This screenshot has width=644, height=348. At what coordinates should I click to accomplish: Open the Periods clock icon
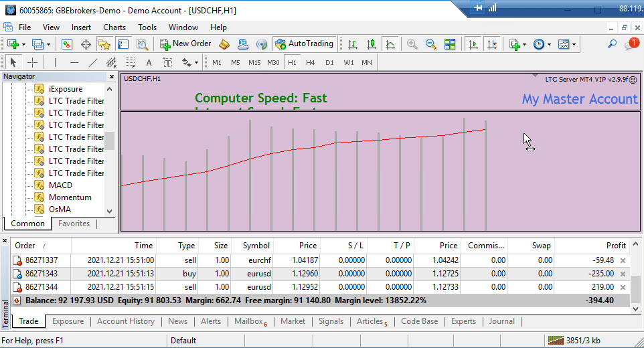point(538,44)
